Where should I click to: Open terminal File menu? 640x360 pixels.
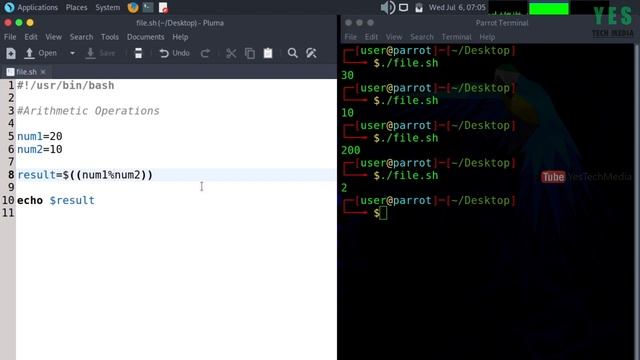(x=351, y=37)
